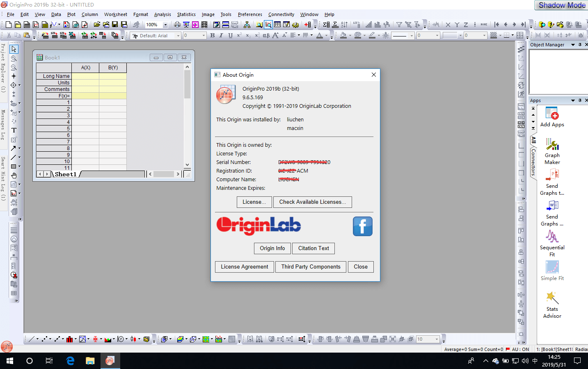Open the Statistics menu
The width and height of the screenshot is (588, 369).
tap(186, 14)
